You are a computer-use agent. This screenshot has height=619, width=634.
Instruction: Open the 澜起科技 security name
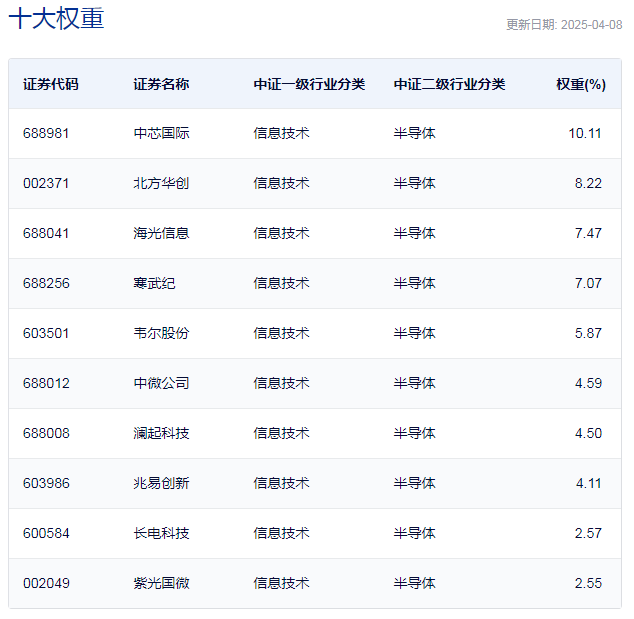pos(161,433)
